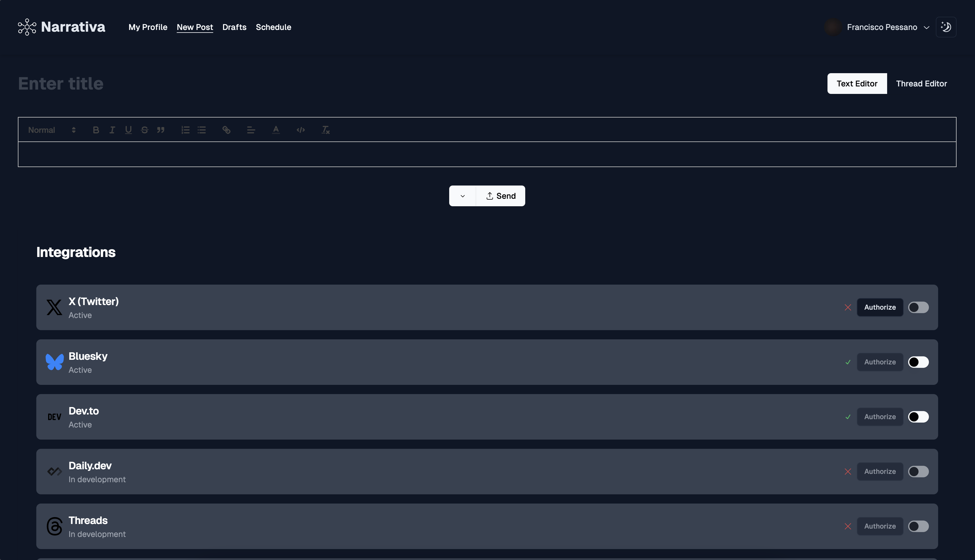Insert a hyperlink with link icon
The image size is (975, 560).
coord(226,130)
